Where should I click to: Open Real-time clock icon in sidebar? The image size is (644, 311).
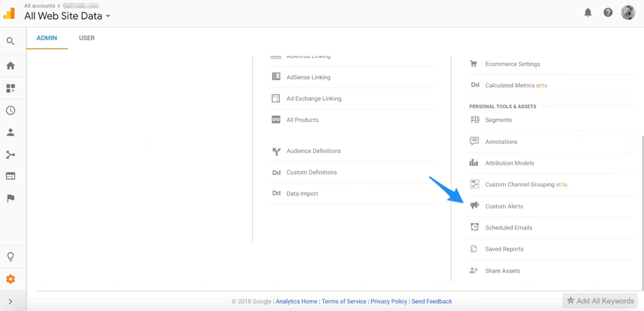(10, 111)
